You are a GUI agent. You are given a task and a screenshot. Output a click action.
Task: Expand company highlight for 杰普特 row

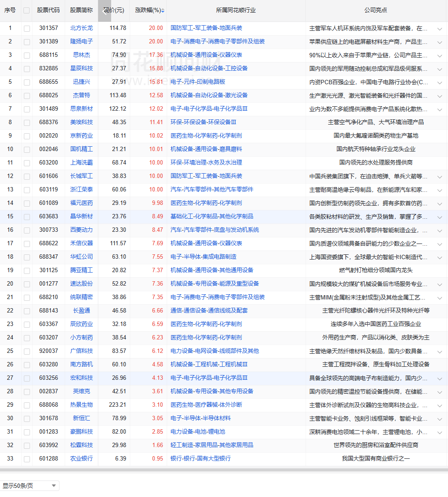click(440, 96)
